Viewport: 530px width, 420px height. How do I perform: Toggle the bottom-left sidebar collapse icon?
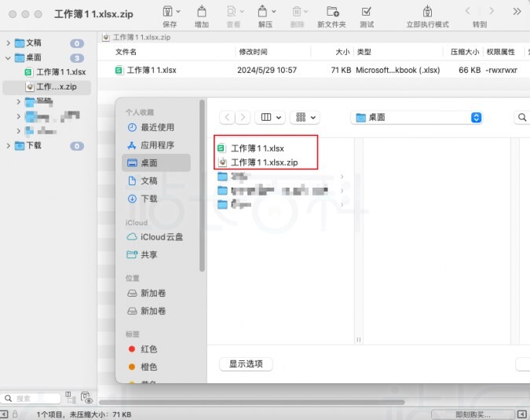tap(4, 415)
